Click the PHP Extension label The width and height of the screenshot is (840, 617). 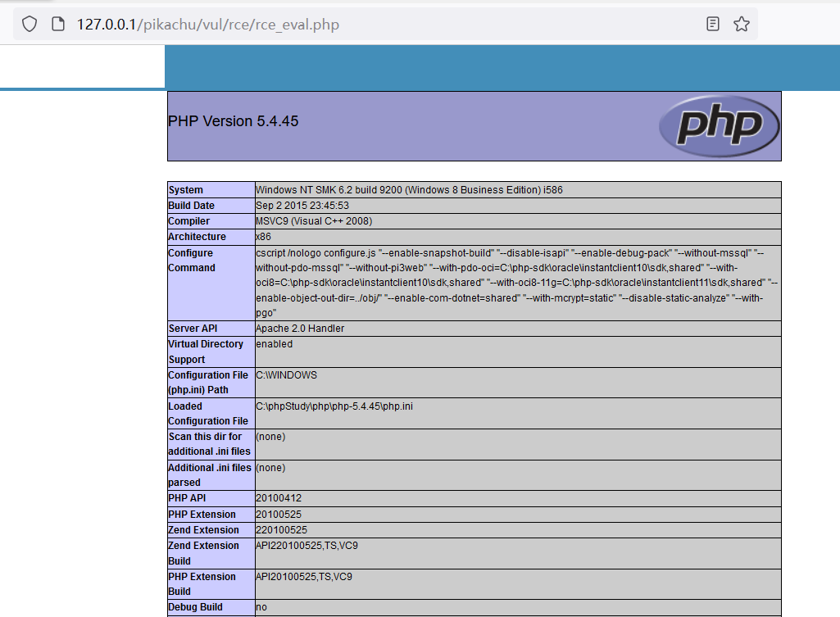point(202,515)
